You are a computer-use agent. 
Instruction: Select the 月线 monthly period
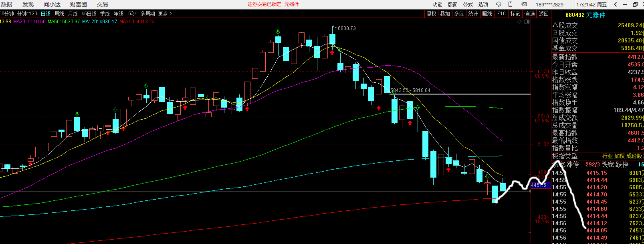[73, 14]
